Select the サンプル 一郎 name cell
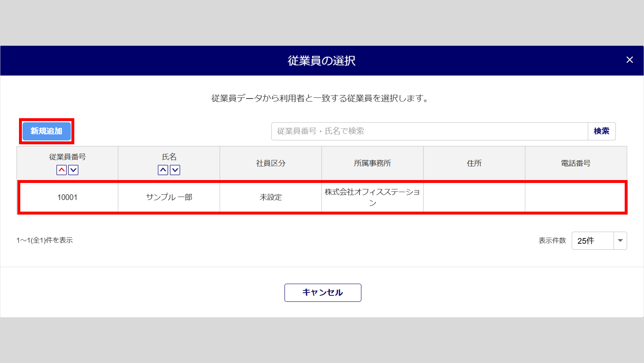The width and height of the screenshot is (644, 363). click(169, 197)
